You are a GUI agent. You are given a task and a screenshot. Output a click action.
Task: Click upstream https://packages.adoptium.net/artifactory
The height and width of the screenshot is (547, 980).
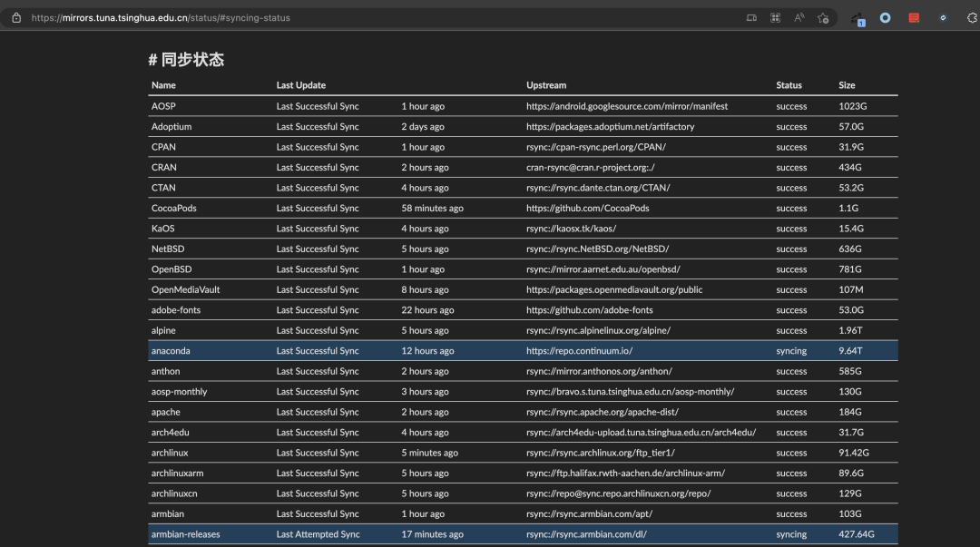[610, 126]
